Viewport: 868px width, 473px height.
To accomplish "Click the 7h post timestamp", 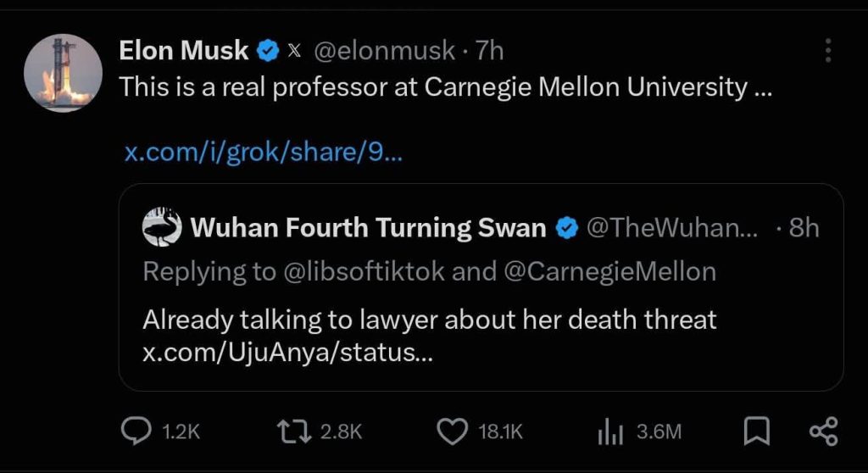I will point(490,51).
